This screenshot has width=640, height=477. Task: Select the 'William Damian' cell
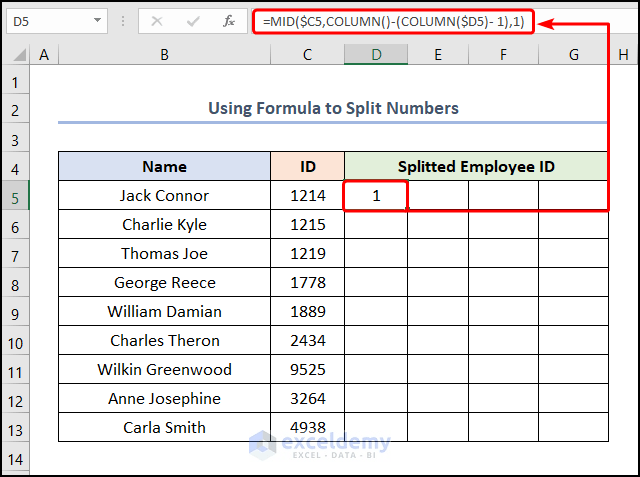(x=164, y=311)
